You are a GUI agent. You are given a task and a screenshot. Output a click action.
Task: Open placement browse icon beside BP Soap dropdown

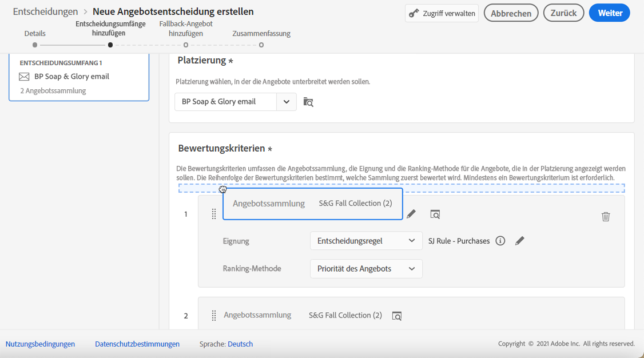308,102
